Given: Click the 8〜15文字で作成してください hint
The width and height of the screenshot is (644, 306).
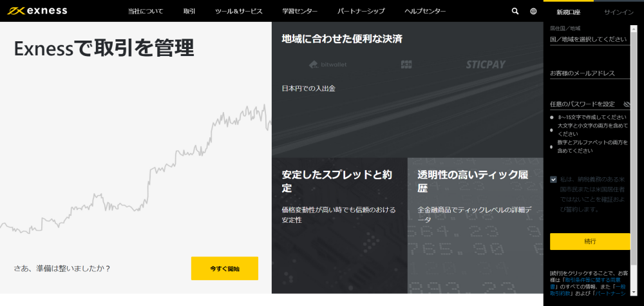Looking at the screenshot, I should 592,117.
